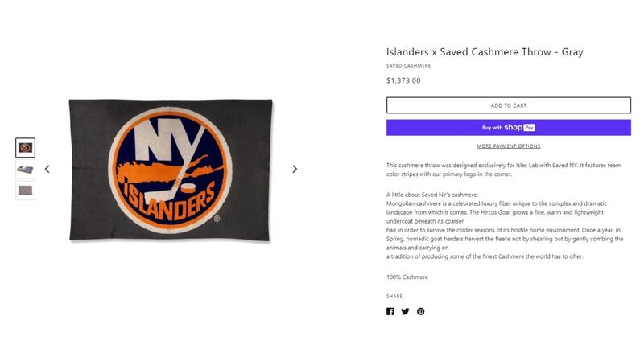
Task: Click the "designed exclusively for Isles Lab" paragraph
Action: click(503, 170)
